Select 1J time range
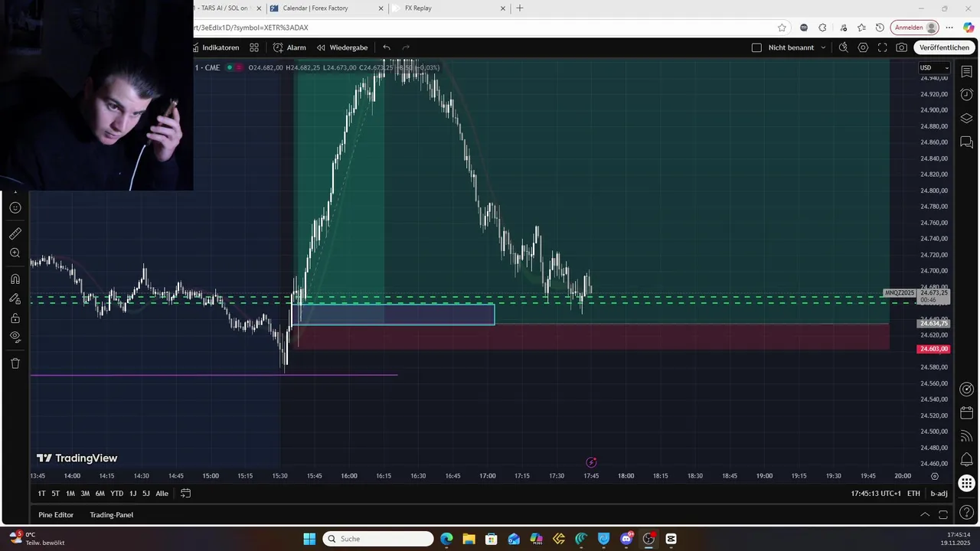 coord(132,494)
